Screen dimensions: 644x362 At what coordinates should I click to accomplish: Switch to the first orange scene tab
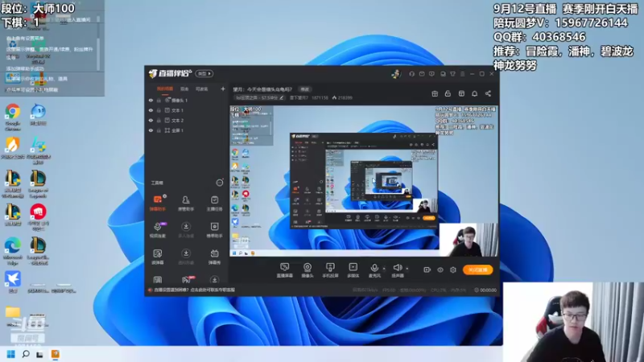click(x=165, y=88)
